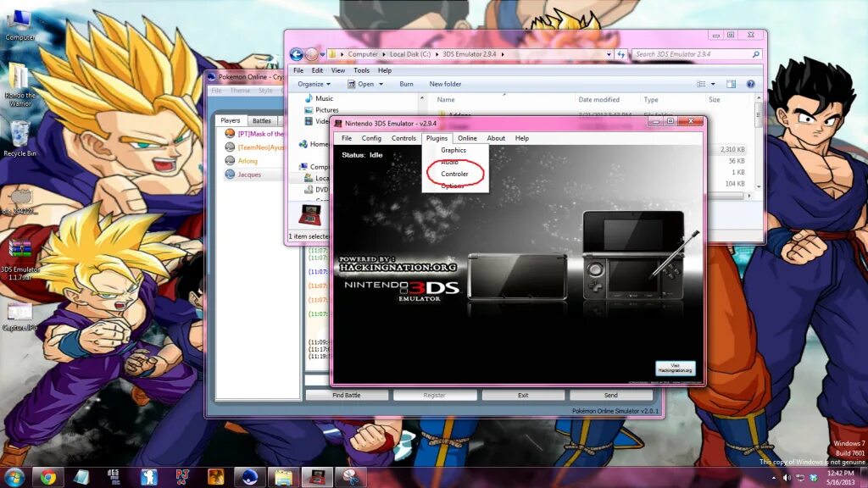Open the Open button dropdown arrow

point(381,84)
